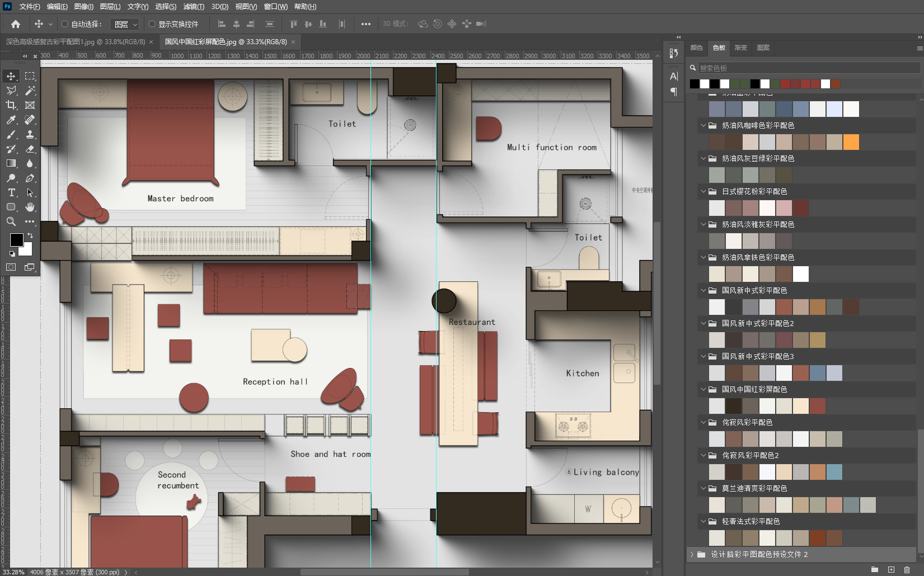
Task: Open the screen mode switcher icon
Action: [30, 267]
